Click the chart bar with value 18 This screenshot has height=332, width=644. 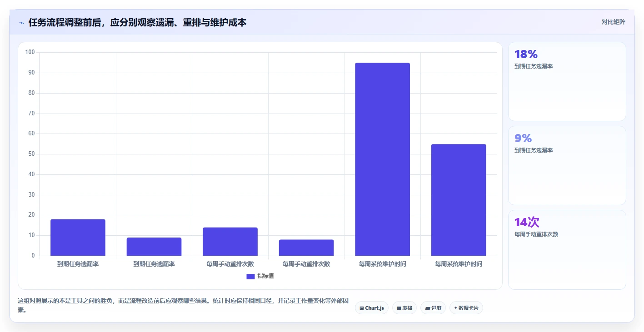point(78,238)
